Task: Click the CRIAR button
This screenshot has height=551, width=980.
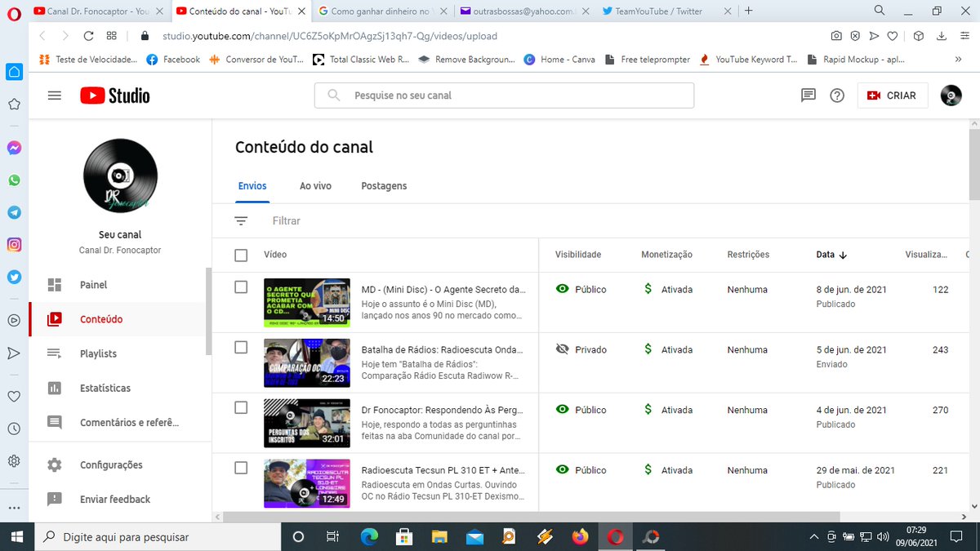Action: click(893, 96)
